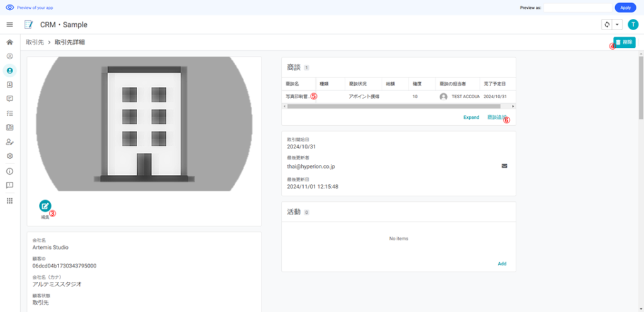Image resolution: width=644 pixels, height=312 pixels.
Task: Click the right arrow of 商談 table scrollbar
Action: (x=513, y=106)
